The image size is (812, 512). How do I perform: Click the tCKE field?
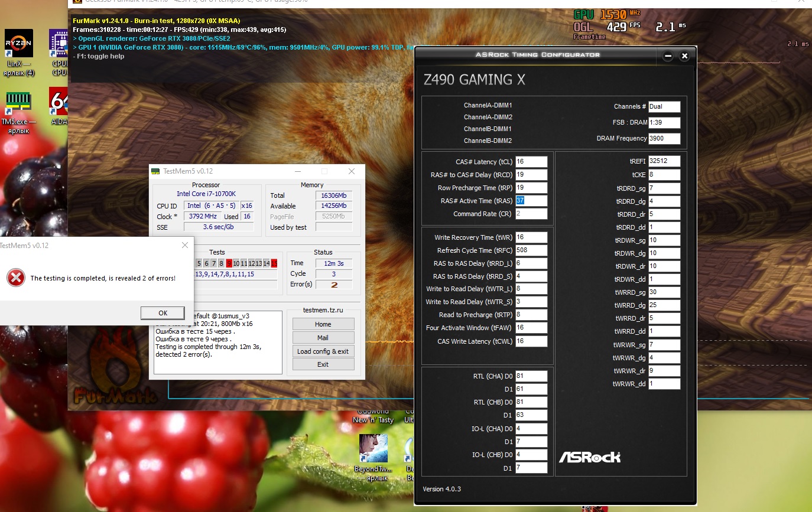[x=664, y=175]
